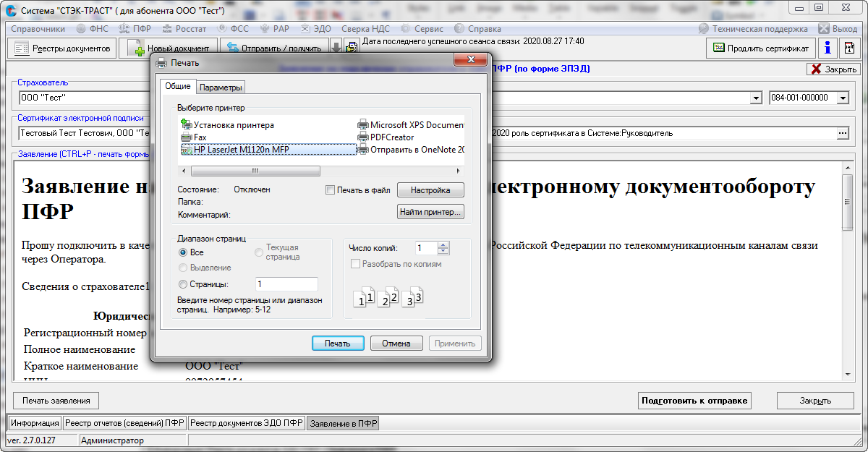This screenshot has width=868, height=452.
Task: Click the Найти принтер... button
Action: tap(430, 212)
